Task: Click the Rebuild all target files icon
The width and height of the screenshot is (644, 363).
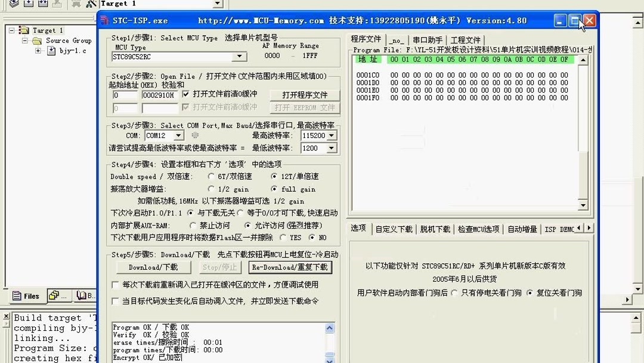Action: (43, 4)
